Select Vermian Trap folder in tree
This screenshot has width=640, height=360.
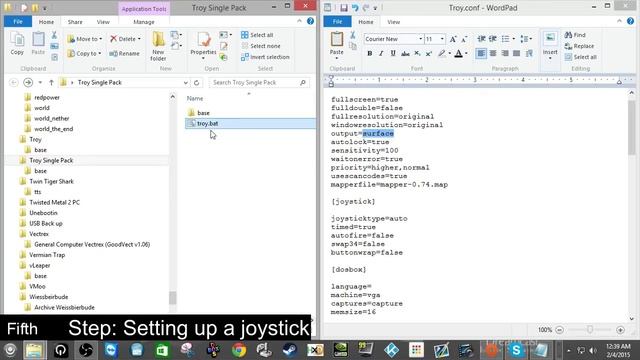coord(47,255)
